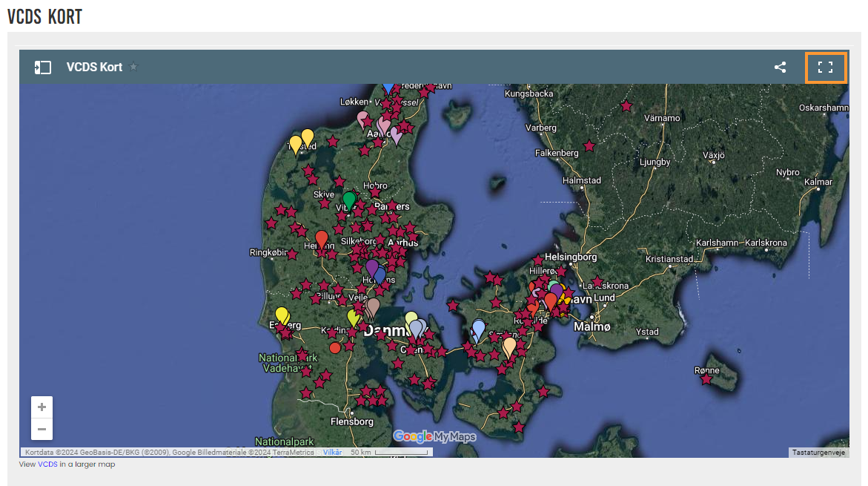The width and height of the screenshot is (868, 486).
Task: Click the Google My Maps logo
Action: click(x=434, y=436)
